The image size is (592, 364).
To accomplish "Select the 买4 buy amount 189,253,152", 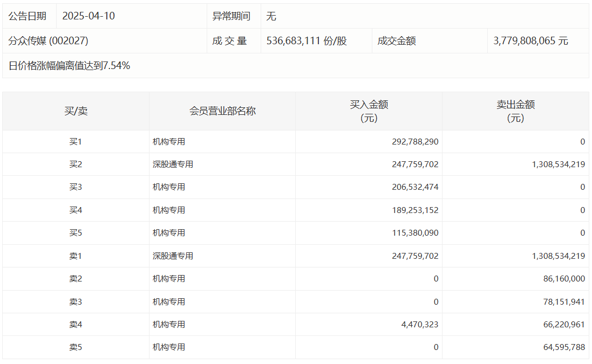I will click(x=415, y=210).
